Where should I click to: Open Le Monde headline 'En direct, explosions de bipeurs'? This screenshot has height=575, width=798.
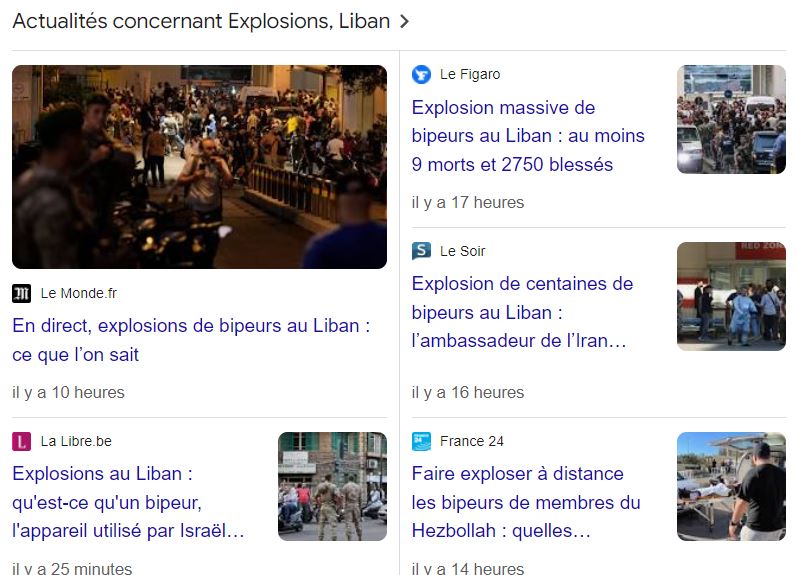pos(191,340)
